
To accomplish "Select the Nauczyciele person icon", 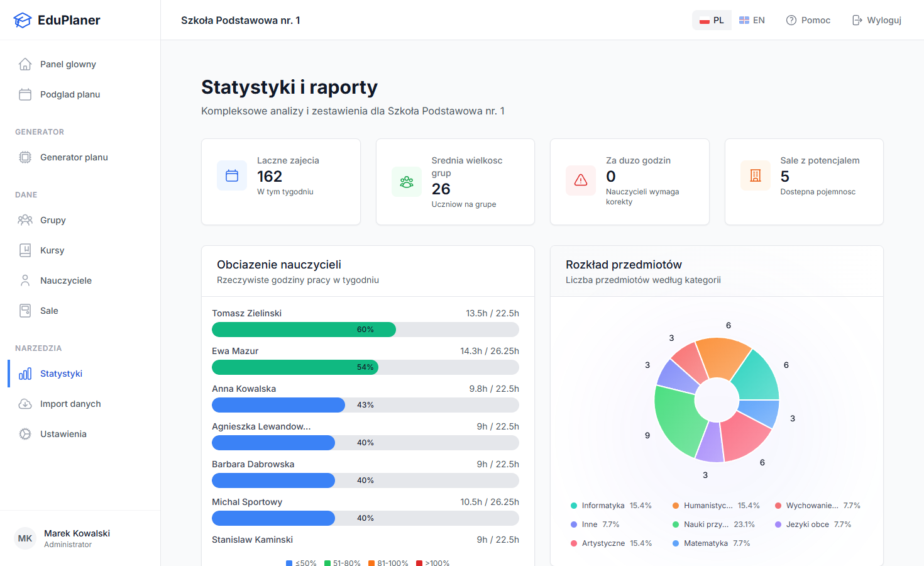I will [25, 280].
